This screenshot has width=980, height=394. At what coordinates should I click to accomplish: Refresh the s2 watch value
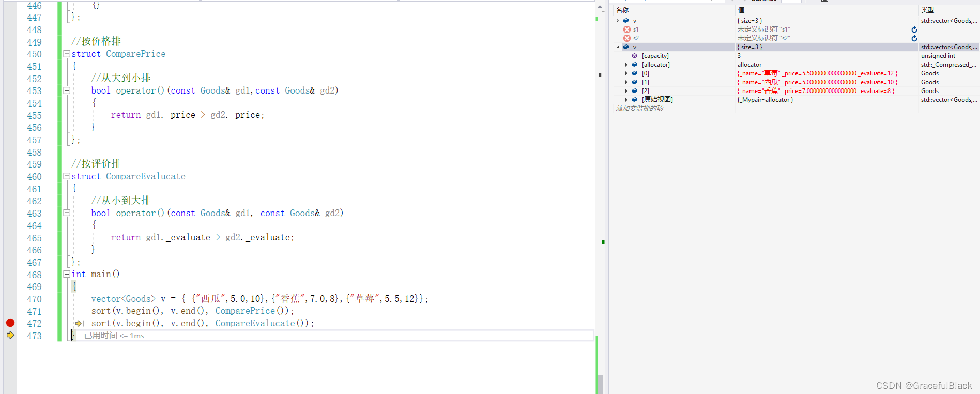click(x=914, y=38)
